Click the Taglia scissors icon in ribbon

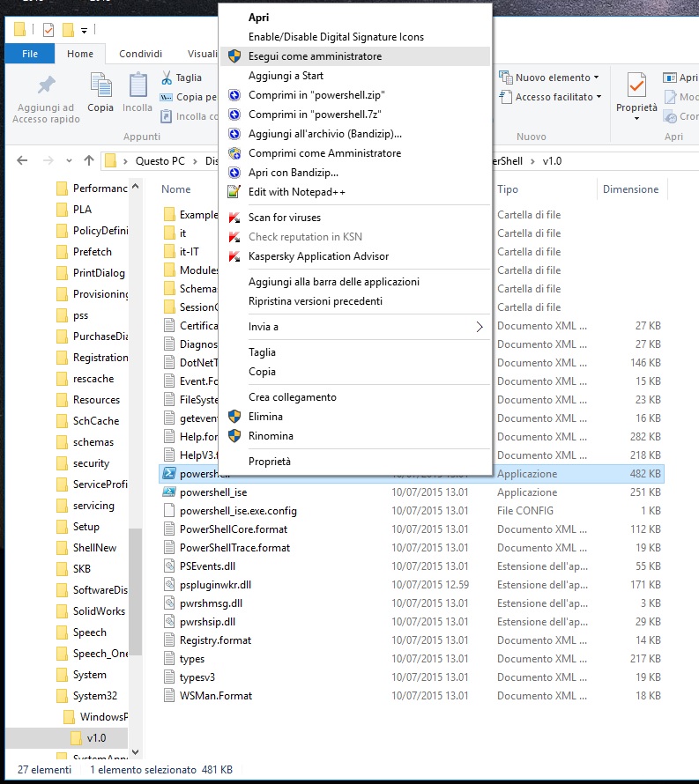(167, 78)
